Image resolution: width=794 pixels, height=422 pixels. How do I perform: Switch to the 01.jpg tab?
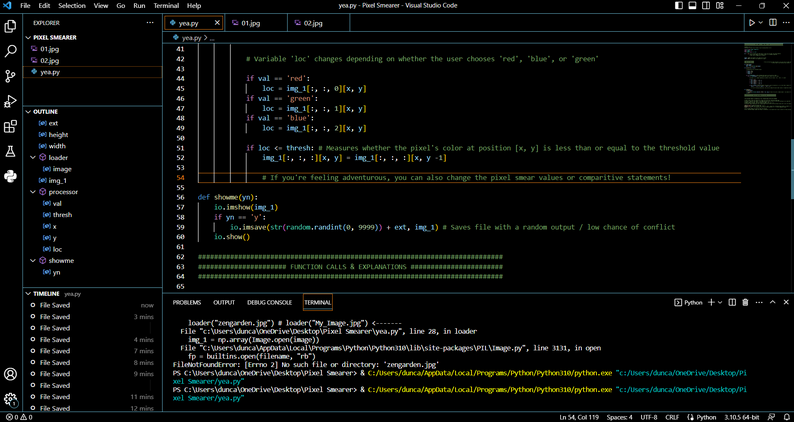pos(256,23)
